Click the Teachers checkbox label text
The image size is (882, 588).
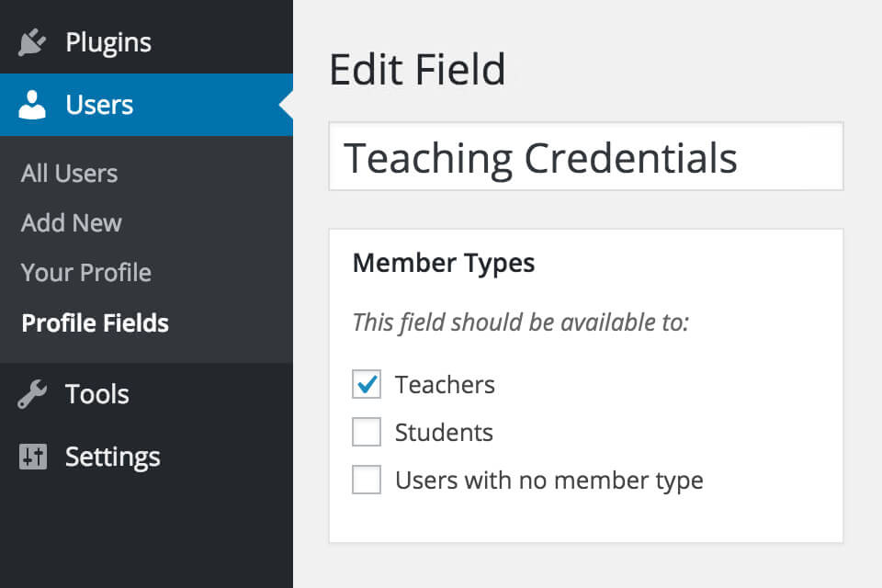445,385
